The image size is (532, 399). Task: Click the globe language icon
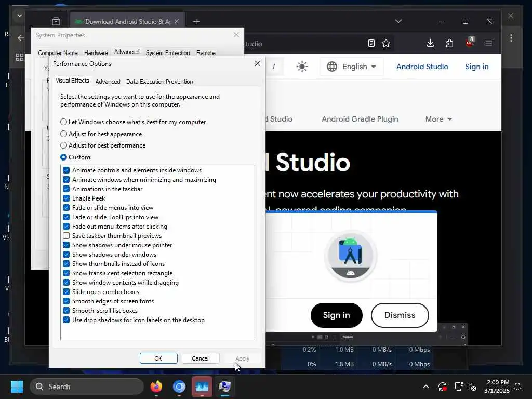331,66
